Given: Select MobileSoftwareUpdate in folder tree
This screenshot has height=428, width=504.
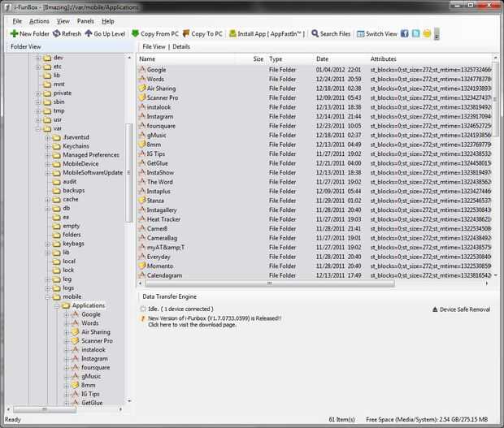Looking at the screenshot, I should click(93, 172).
